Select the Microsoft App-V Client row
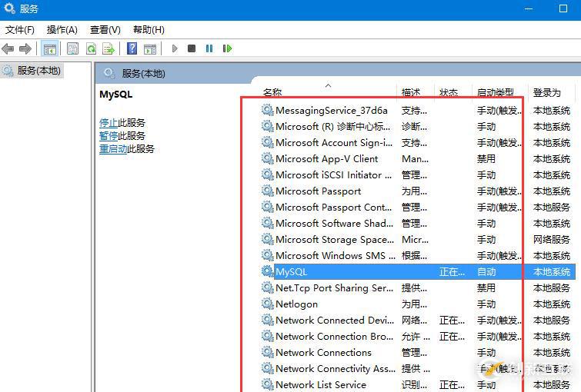This screenshot has height=392, width=581. point(418,158)
